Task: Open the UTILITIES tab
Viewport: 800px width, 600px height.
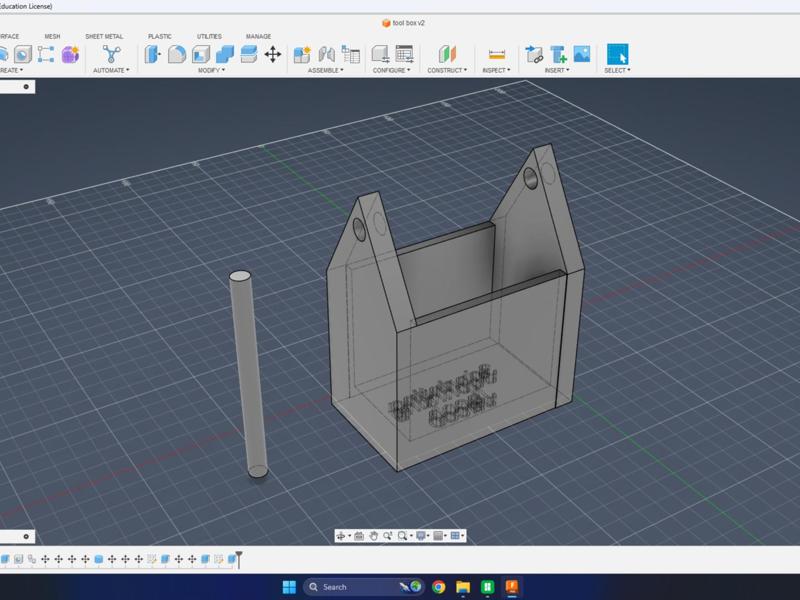Action: (x=209, y=36)
